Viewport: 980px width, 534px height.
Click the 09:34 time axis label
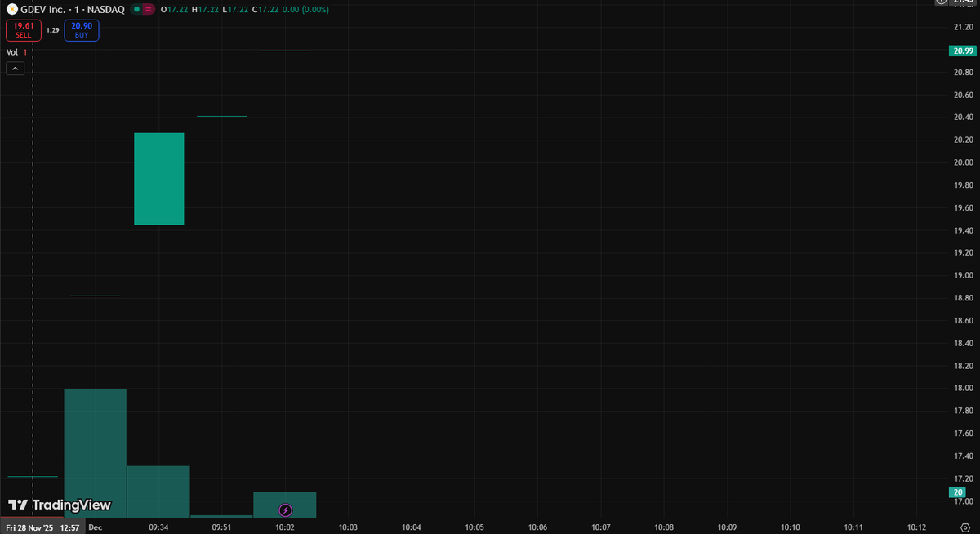tap(158, 527)
